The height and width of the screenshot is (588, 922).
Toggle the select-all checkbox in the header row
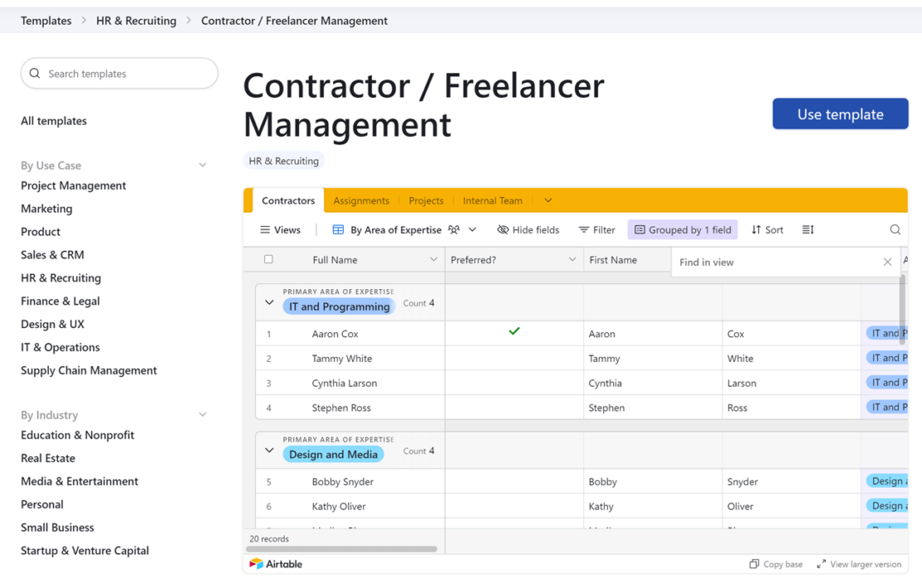[x=270, y=259]
